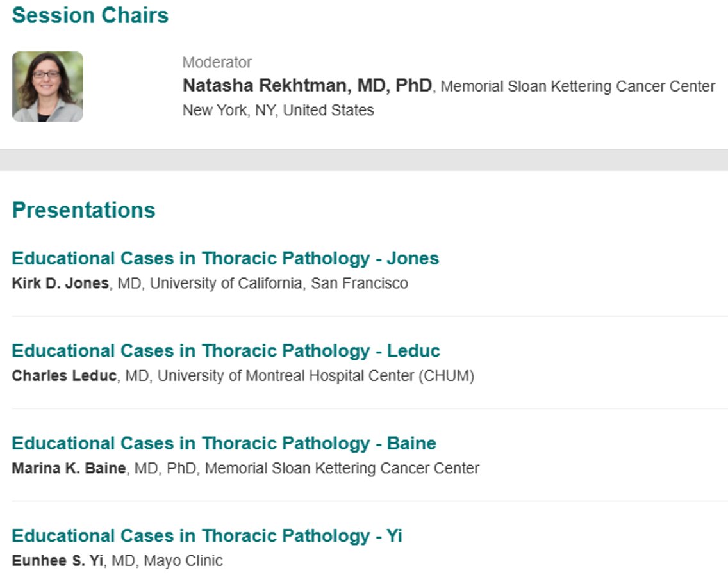Click the Presentations heading
The height and width of the screenshot is (575, 728).
click(x=83, y=210)
